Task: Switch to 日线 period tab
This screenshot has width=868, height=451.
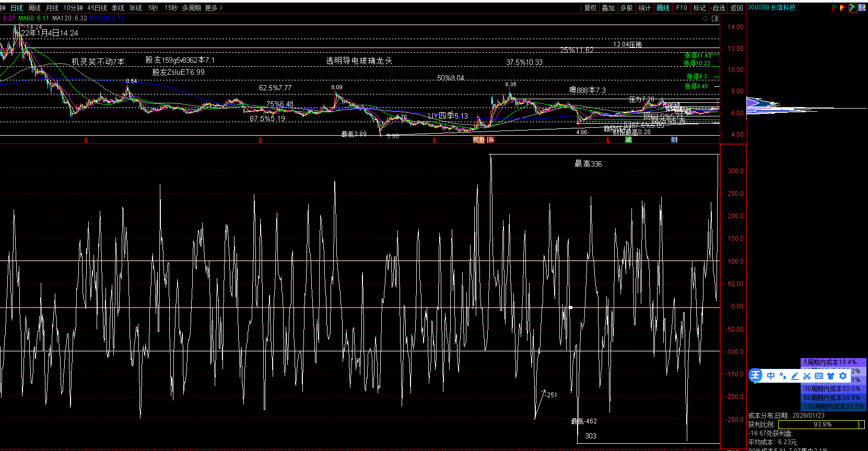Action: click(17, 8)
